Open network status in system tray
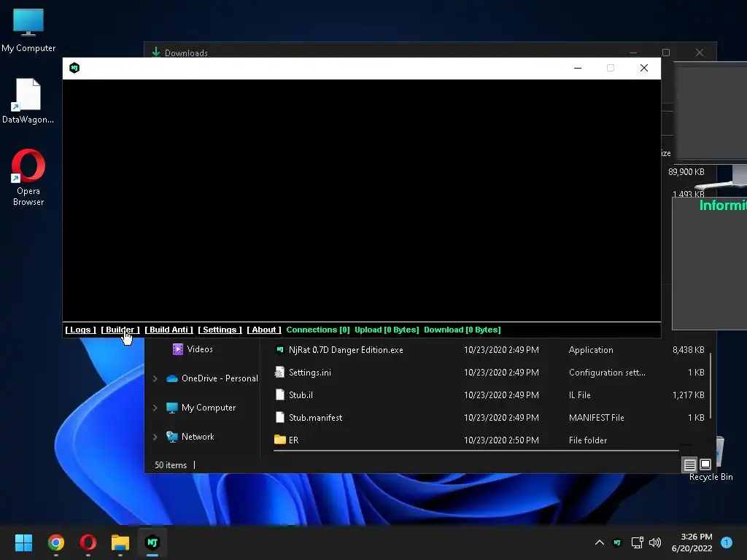Viewport: 747px width, 560px height. pos(637,542)
